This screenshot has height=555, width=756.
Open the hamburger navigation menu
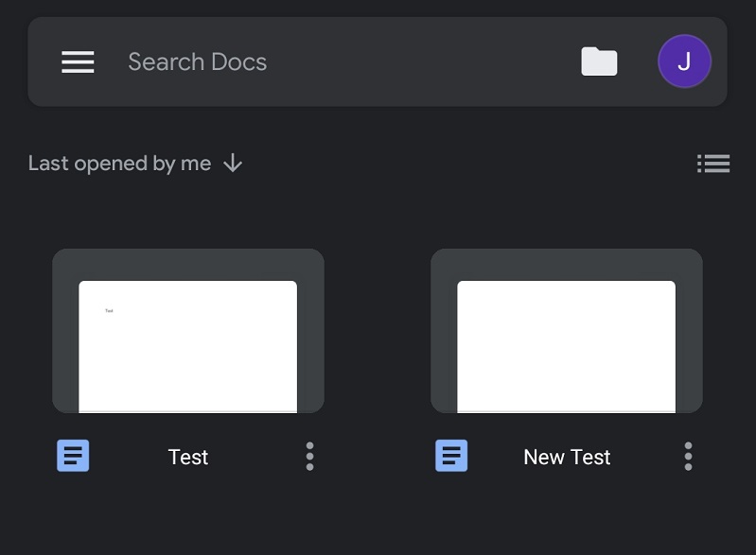[x=78, y=62]
